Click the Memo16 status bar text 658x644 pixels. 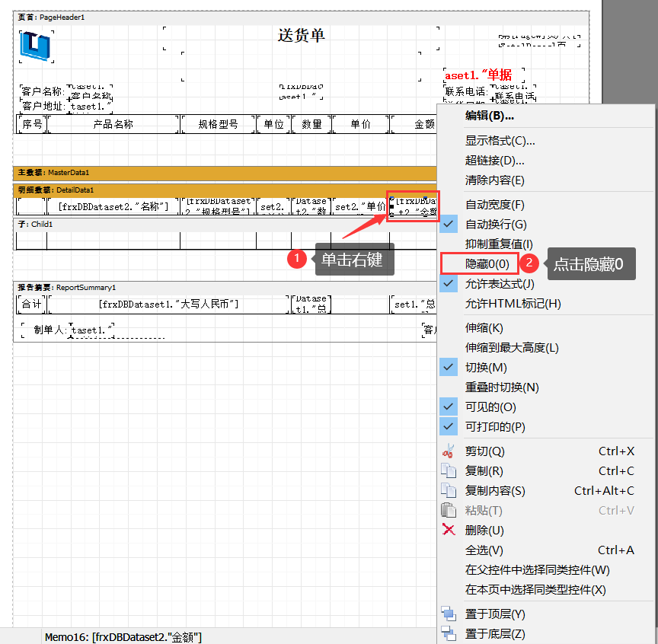click(x=123, y=637)
